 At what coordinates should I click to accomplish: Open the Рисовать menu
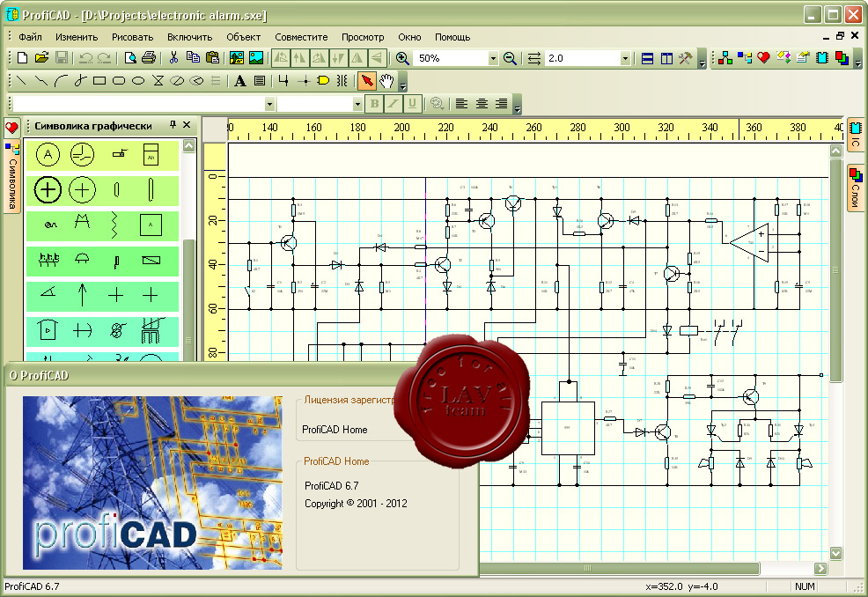pyautogui.click(x=132, y=37)
